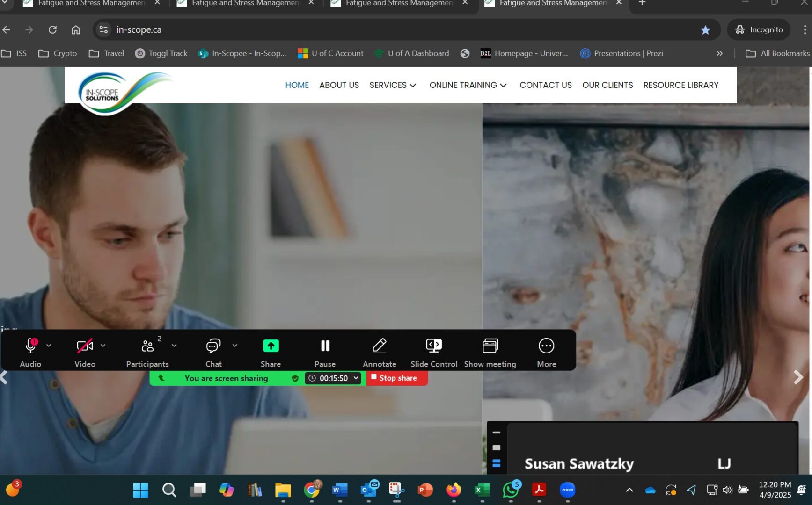This screenshot has width=812, height=505.
Task: Open the RESOURCE LIBRARY menu item
Action: [x=680, y=85]
